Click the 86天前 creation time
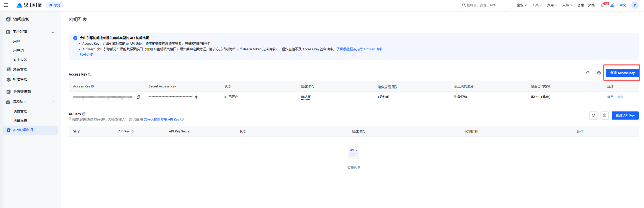 (306, 97)
